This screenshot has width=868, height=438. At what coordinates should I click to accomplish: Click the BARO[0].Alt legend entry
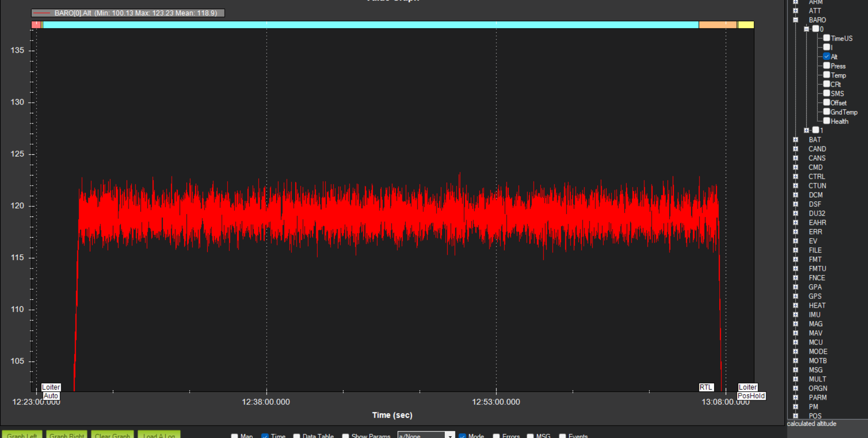click(x=128, y=13)
